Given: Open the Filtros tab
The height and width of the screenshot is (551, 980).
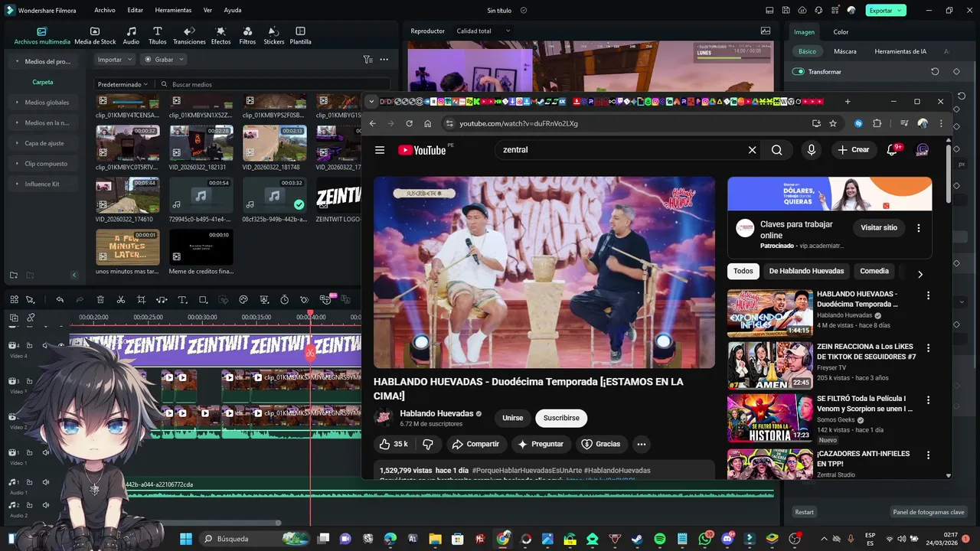Looking at the screenshot, I should pyautogui.click(x=247, y=35).
